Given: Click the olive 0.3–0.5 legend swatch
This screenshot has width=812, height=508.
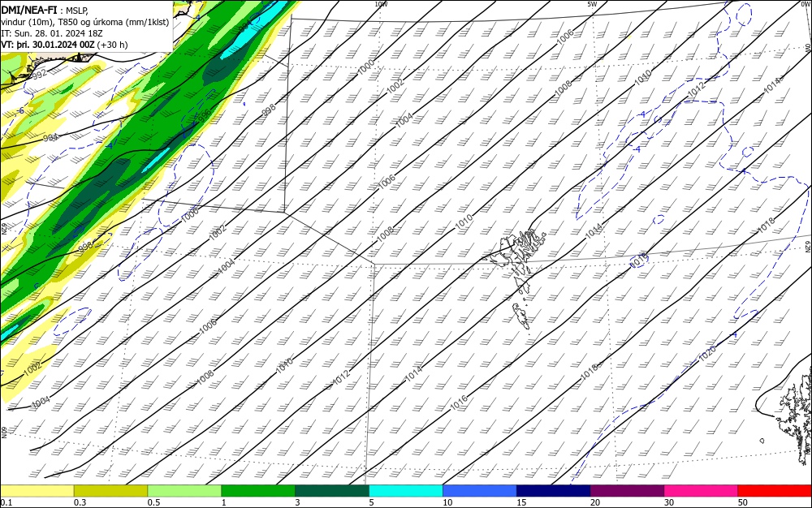Looking at the screenshot, I should click(110, 491).
